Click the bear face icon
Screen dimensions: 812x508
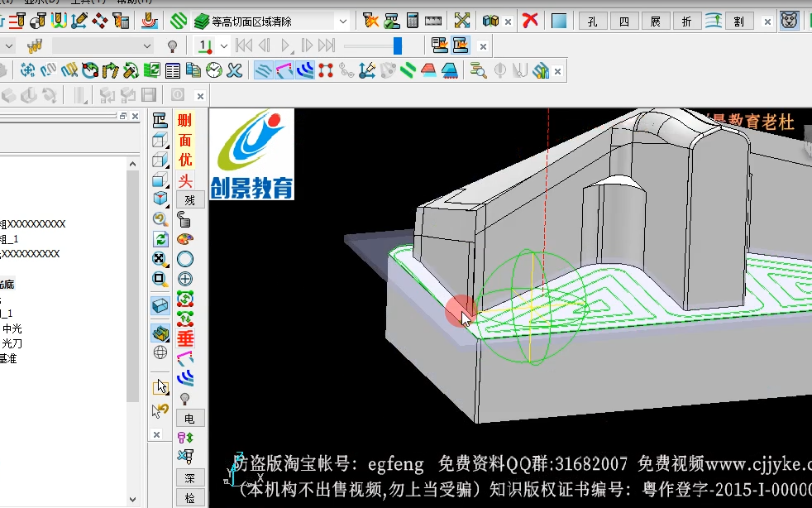pos(789,21)
